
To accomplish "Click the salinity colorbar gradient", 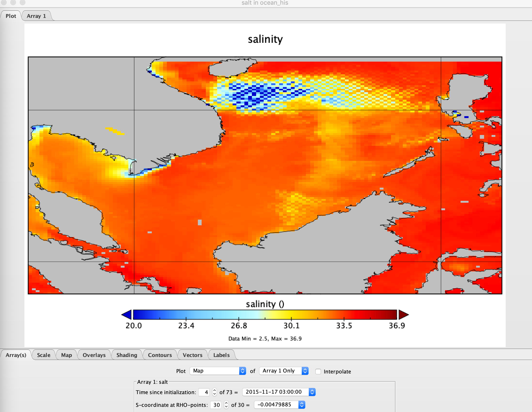I will (265, 314).
